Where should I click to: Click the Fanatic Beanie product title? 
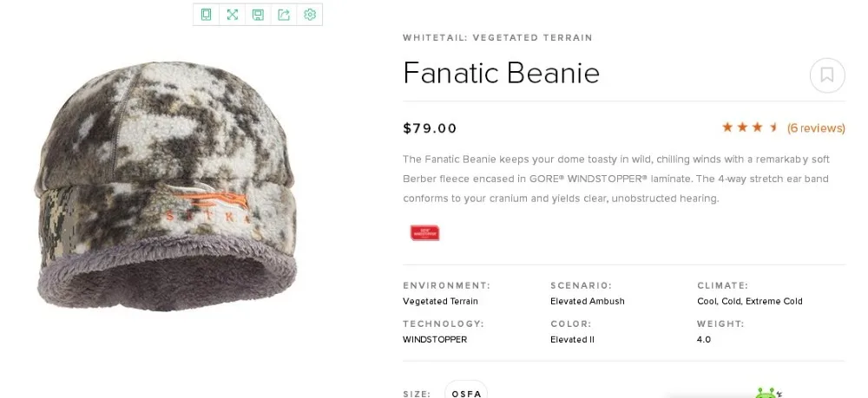click(501, 73)
